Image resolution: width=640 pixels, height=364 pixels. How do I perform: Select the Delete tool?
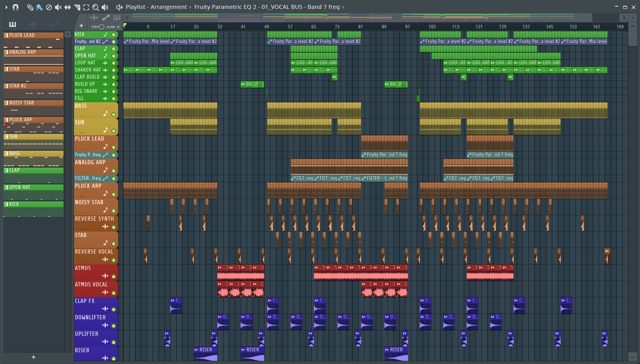coord(49,7)
